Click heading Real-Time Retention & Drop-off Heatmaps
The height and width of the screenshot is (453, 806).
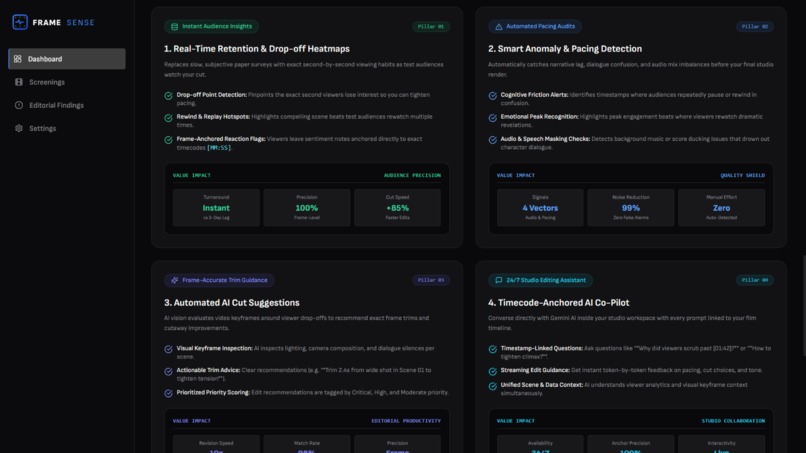click(257, 49)
